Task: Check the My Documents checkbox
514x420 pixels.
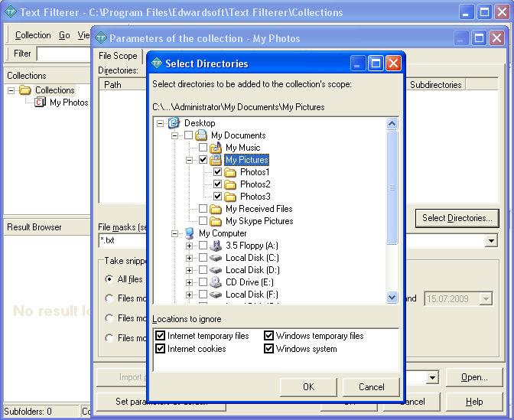Action: click(188, 135)
